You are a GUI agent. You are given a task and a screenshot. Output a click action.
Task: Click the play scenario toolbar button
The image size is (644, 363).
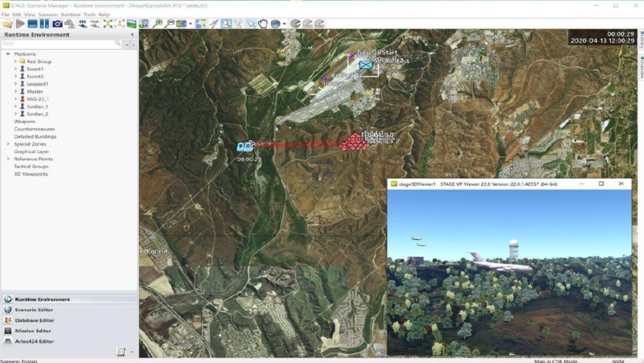pos(20,23)
